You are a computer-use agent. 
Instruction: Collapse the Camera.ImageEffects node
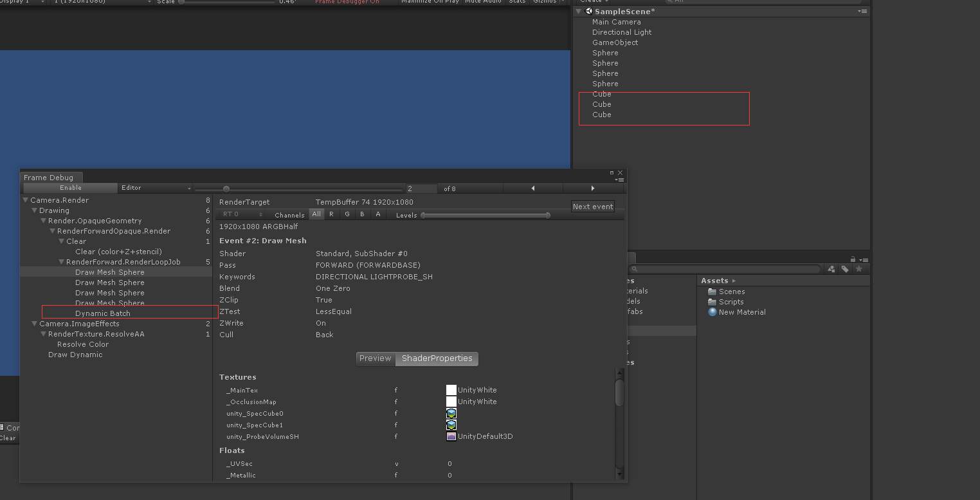point(35,324)
